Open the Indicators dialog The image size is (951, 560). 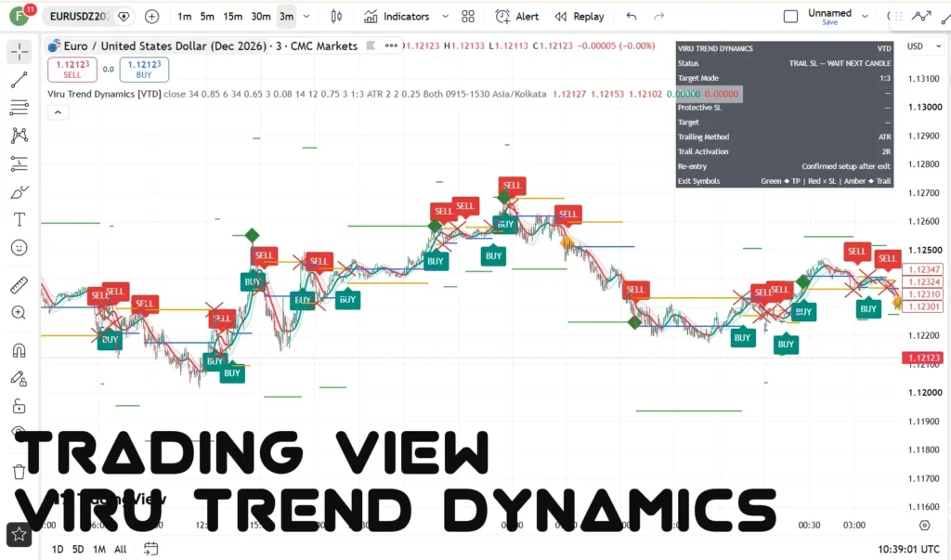(397, 17)
